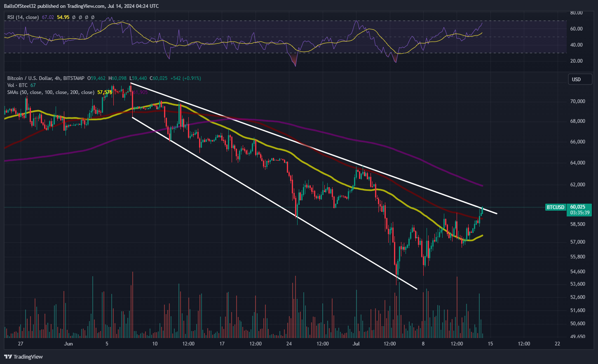Click the 40.00 level on the RSI scale

pos(576,45)
